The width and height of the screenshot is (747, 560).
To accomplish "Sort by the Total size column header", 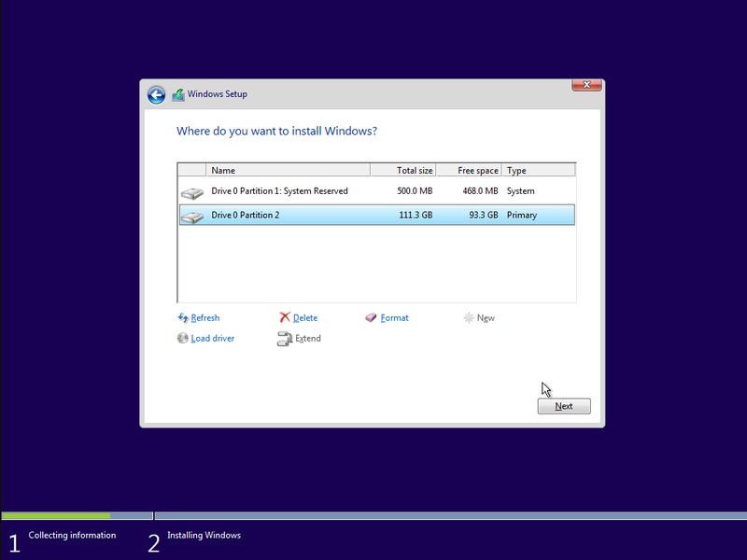I will point(403,171).
